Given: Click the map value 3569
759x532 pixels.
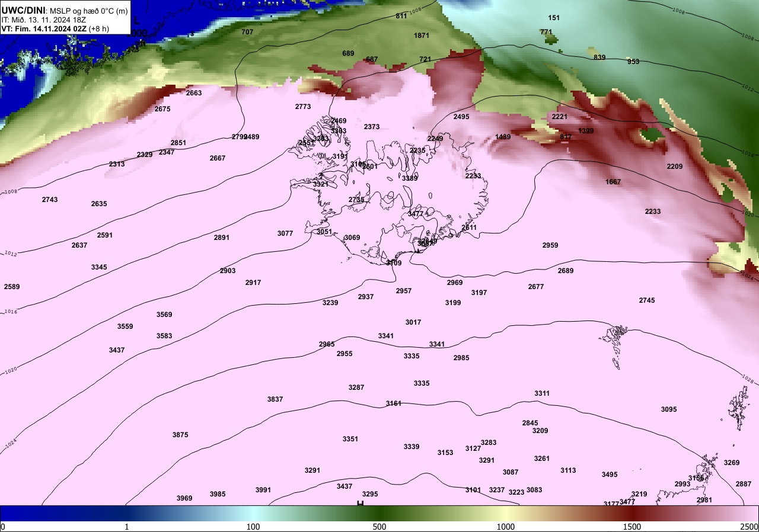Looking at the screenshot, I should (164, 315).
